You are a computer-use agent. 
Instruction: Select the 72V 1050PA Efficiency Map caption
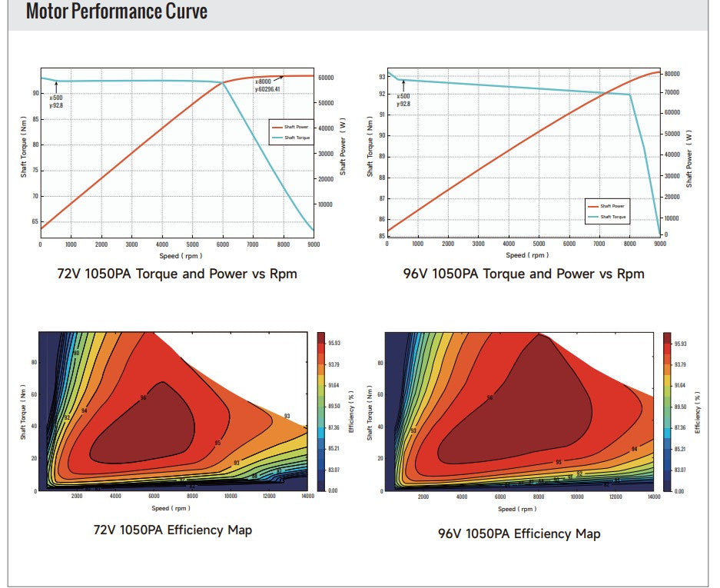pyautogui.click(x=173, y=530)
